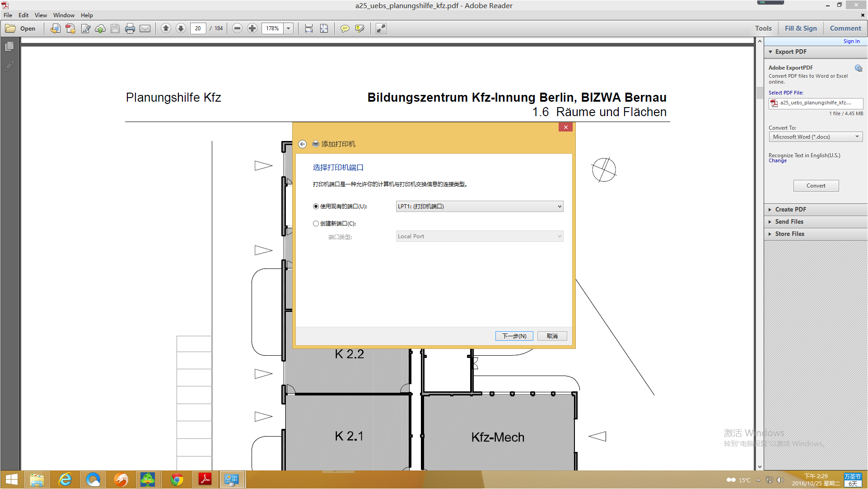This screenshot has height=489, width=868.
Task: Click the Comment panel icon
Action: tap(844, 28)
